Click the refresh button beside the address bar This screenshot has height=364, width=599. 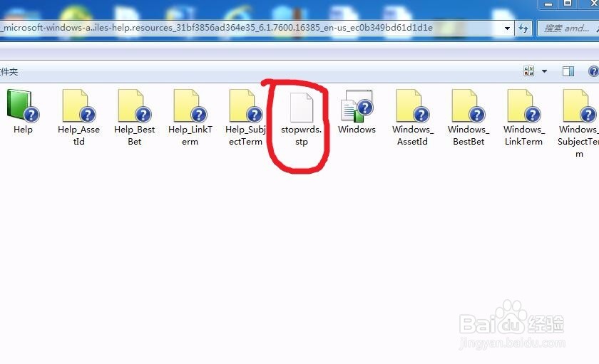(523, 28)
